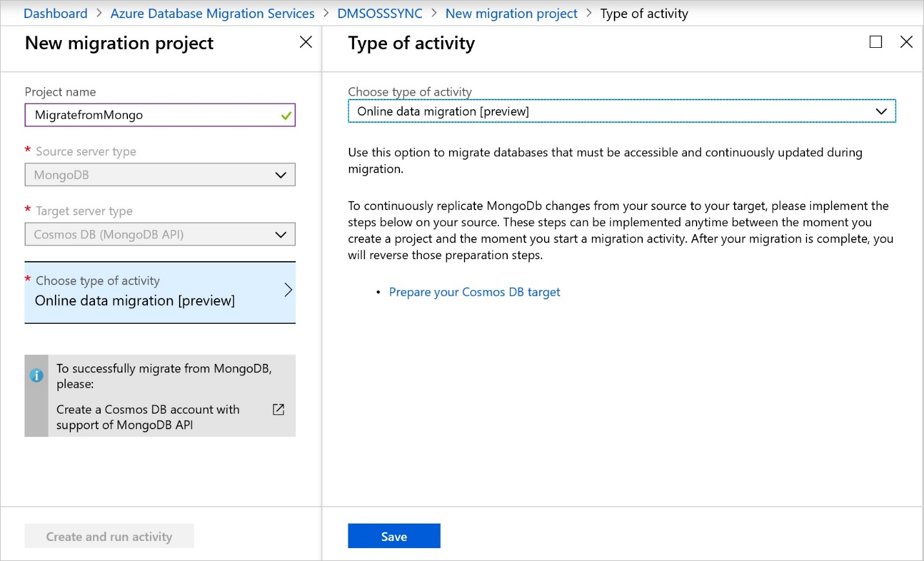
Task: Open the Source server type dropdown
Action: point(160,175)
